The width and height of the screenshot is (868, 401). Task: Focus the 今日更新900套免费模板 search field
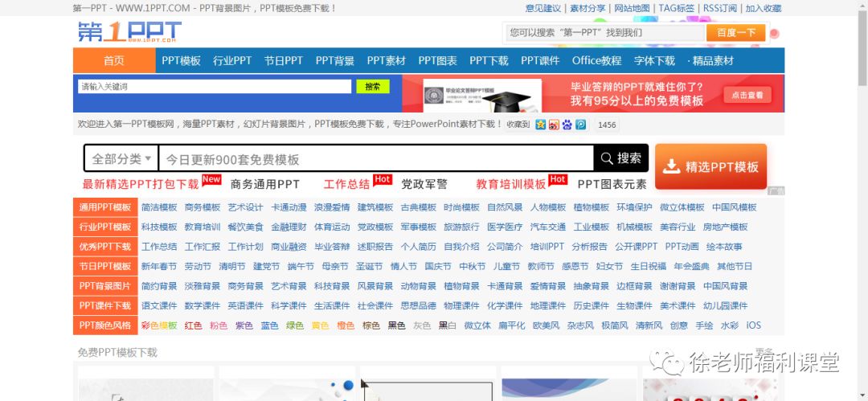pos(376,159)
